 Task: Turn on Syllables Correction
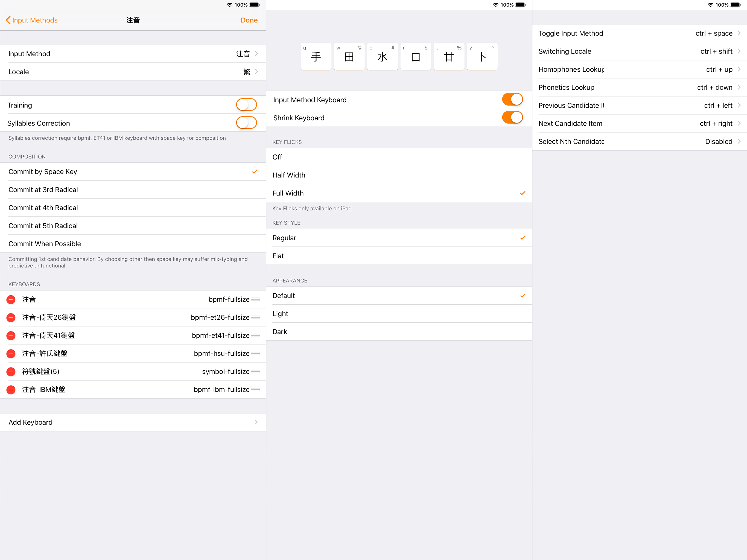click(247, 122)
